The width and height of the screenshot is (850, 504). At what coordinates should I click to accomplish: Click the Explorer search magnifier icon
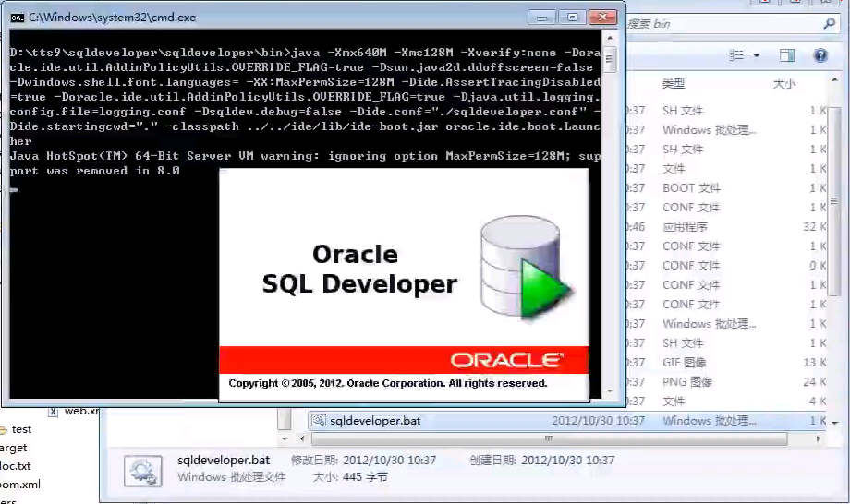(829, 23)
